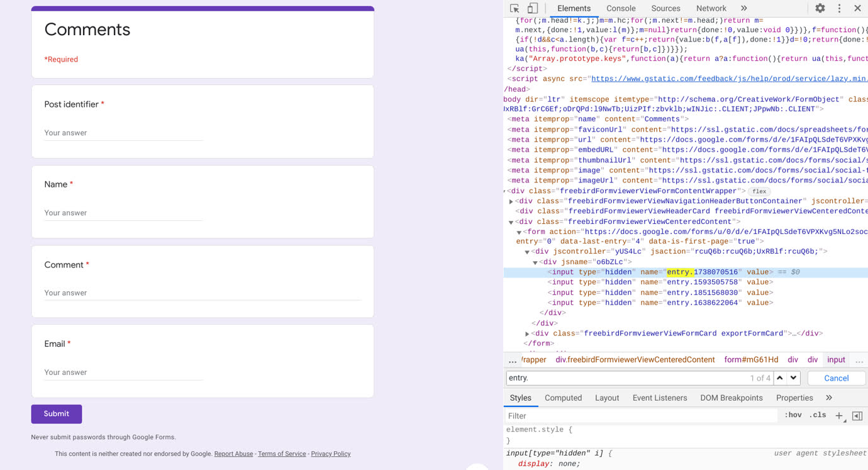The height and width of the screenshot is (470, 868).
Task: Open the DevTools three-dot options menu
Action: pos(839,8)
